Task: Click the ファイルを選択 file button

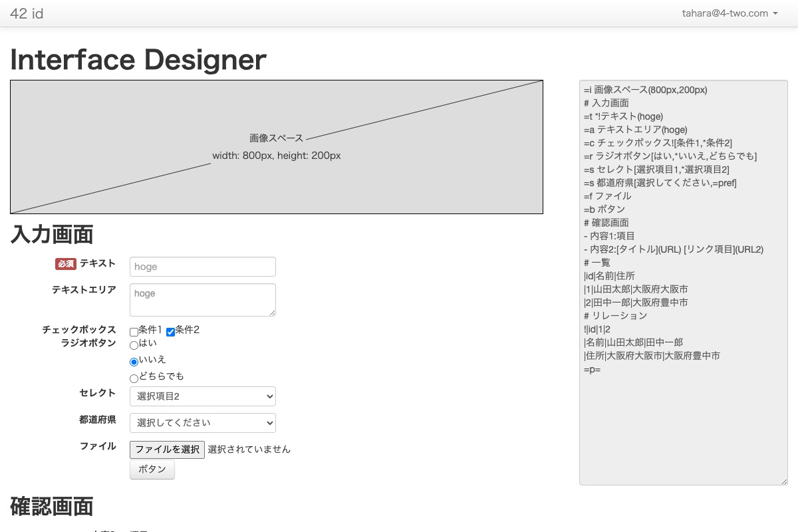Action: point(167,450)
